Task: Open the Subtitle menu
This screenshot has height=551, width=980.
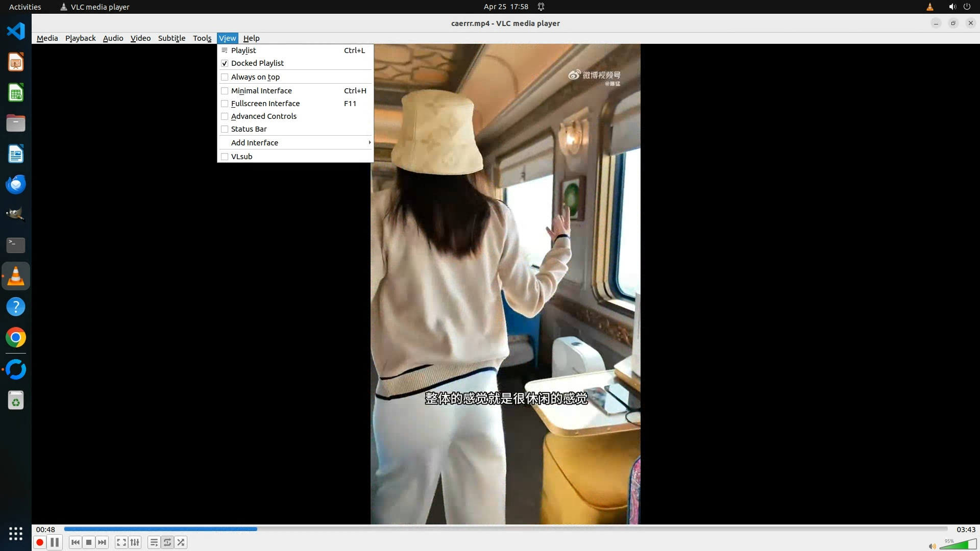Action: (x=171, y=38)
